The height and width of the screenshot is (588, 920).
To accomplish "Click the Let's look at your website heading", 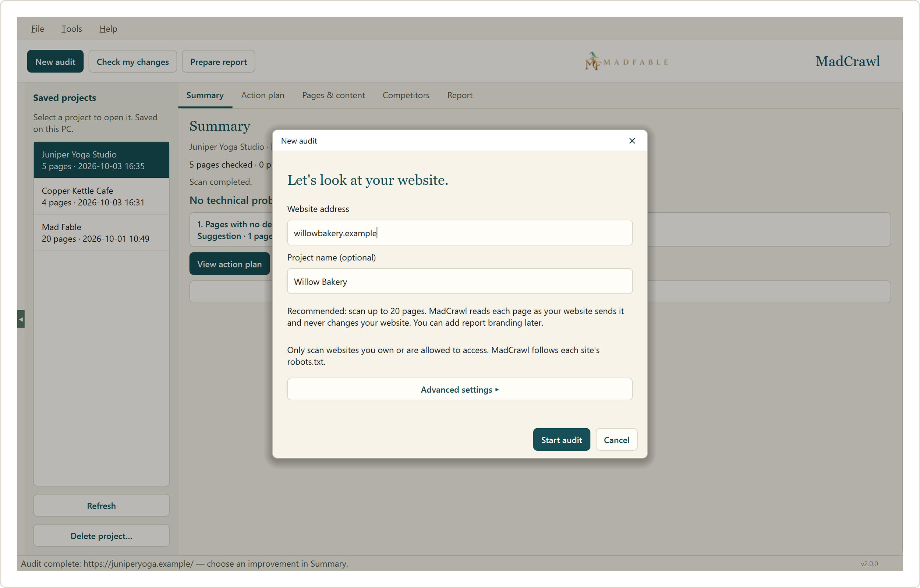I will coord(368,180).
